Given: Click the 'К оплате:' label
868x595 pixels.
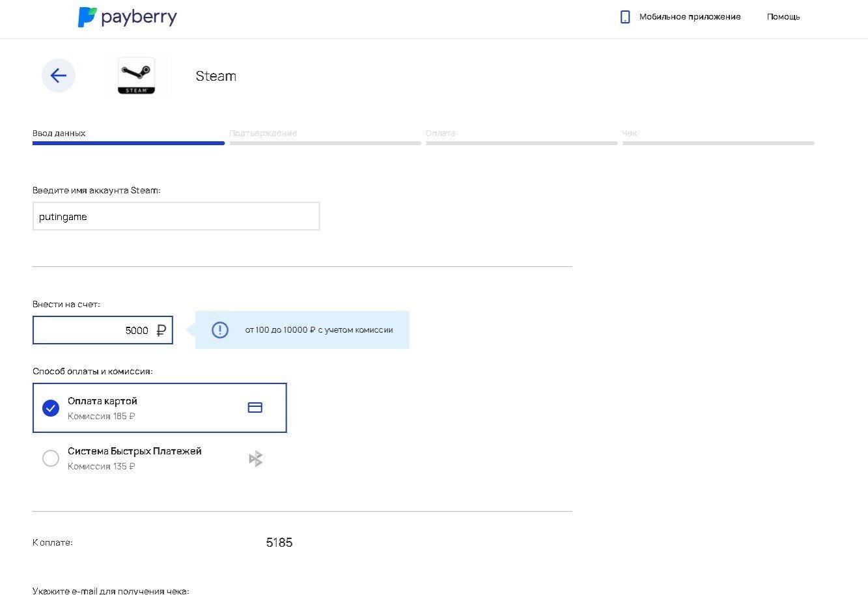Looking at the screenshot, I should click(53, 542).
